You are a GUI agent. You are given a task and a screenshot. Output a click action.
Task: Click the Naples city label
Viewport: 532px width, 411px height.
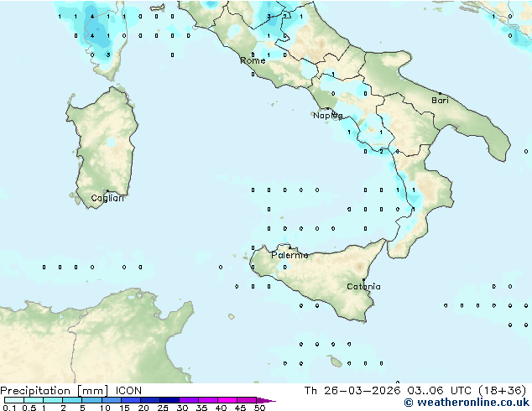[x=328, y=116]
